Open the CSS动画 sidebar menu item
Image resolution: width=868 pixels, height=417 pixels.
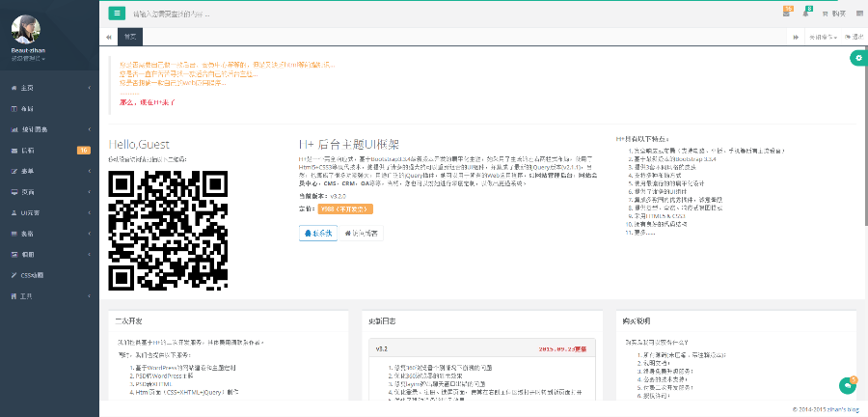[x=50, y=275]
